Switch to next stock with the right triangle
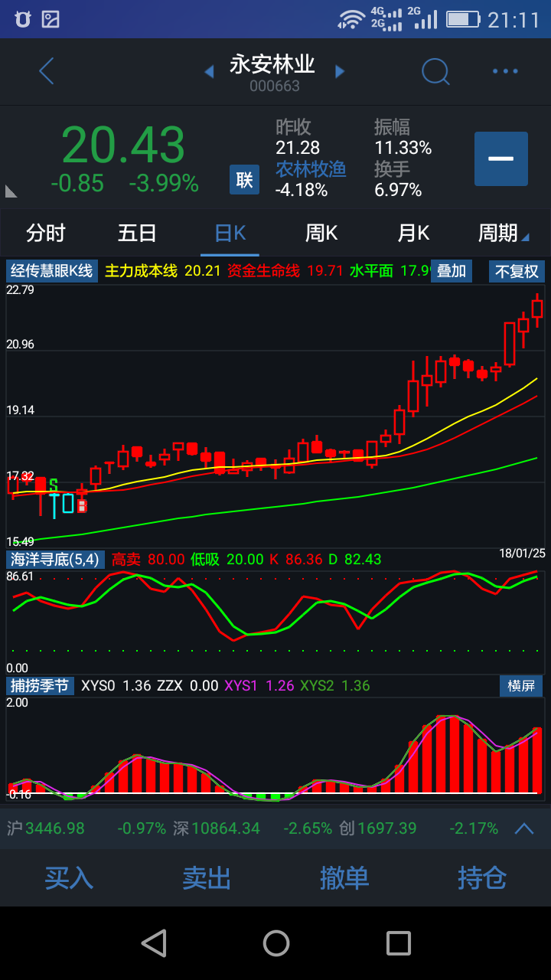 [x=340, y=71]
